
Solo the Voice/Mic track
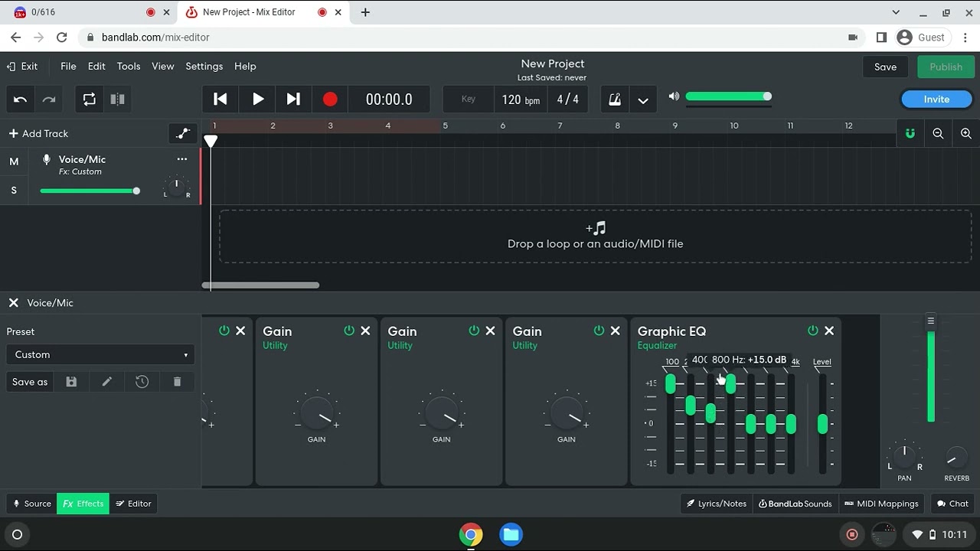(14, 191)
